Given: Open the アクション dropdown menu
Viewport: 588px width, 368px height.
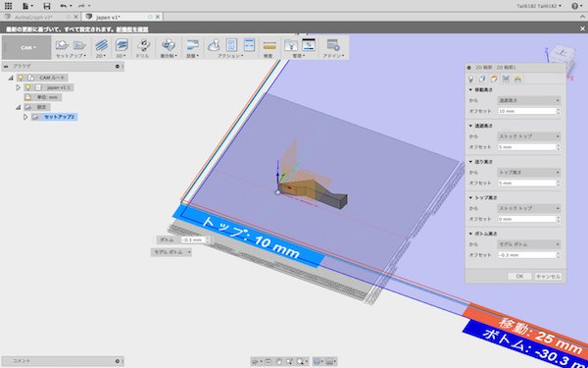Looking at the screenshot, I should click(230, 56).
